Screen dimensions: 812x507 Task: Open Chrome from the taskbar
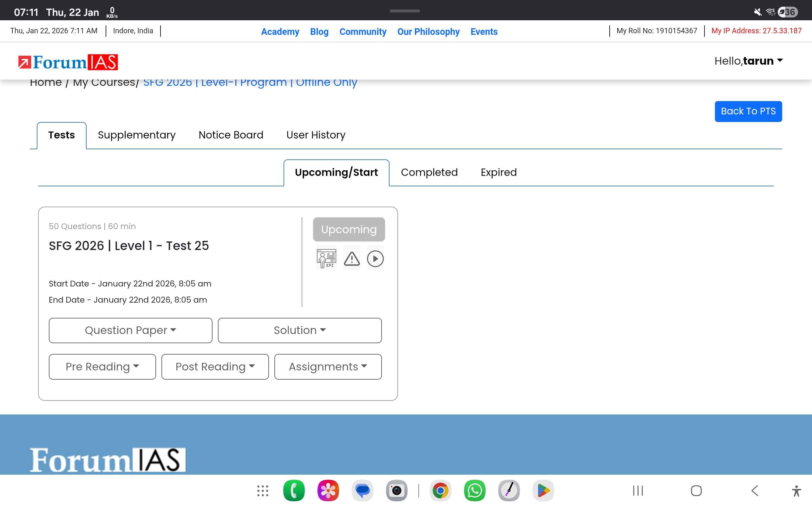coord(440,491)
